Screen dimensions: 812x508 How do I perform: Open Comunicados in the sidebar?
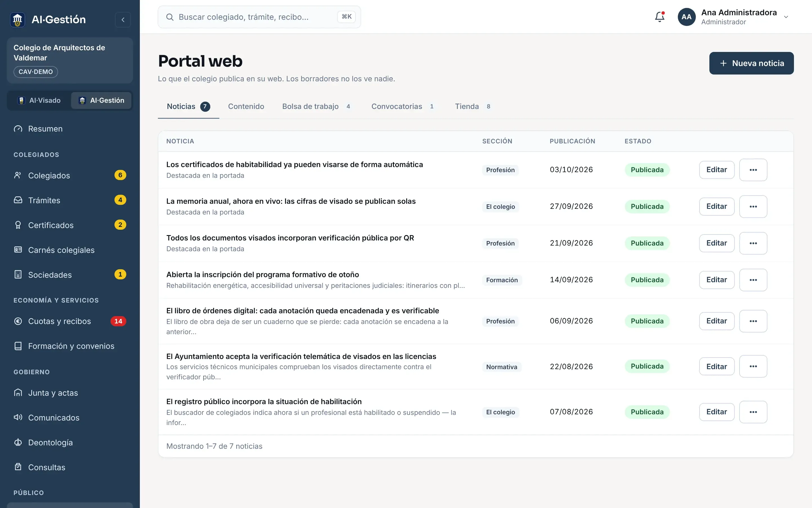pos(70,418)
